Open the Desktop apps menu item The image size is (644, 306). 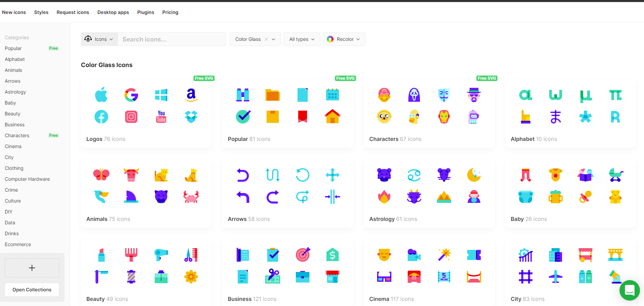113,12
